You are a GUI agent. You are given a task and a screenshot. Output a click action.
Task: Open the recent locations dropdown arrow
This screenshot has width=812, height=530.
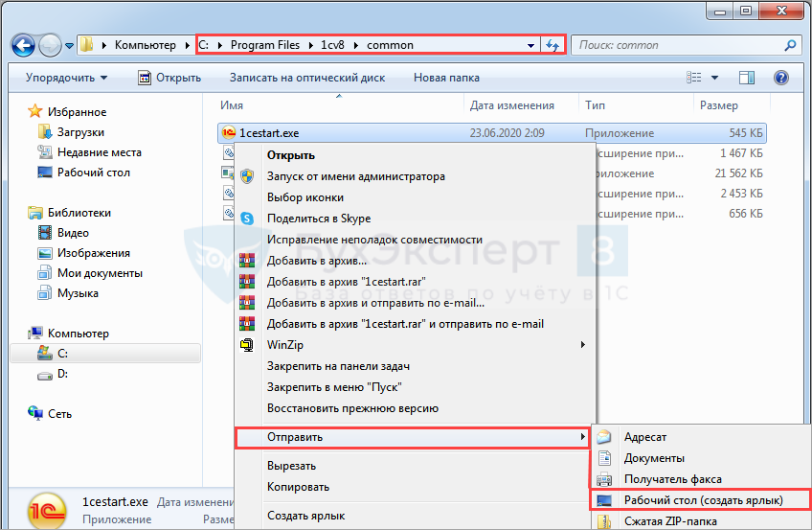pos(69,46)
